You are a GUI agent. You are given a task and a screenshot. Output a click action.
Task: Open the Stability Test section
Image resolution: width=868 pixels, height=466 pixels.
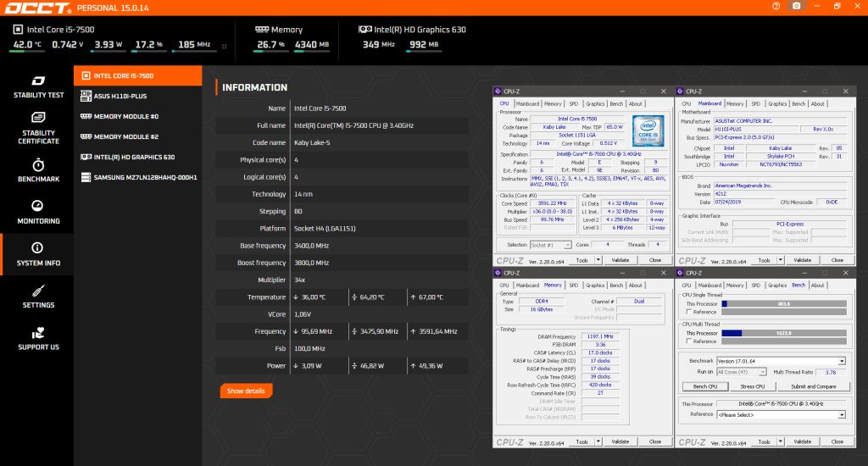click(38, 87)
